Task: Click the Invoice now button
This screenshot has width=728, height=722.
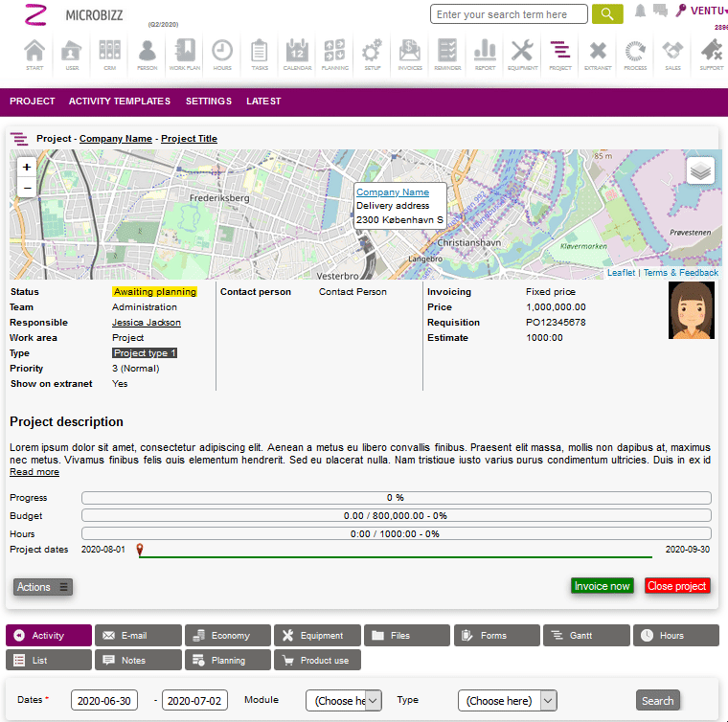Action: (602, 586)
